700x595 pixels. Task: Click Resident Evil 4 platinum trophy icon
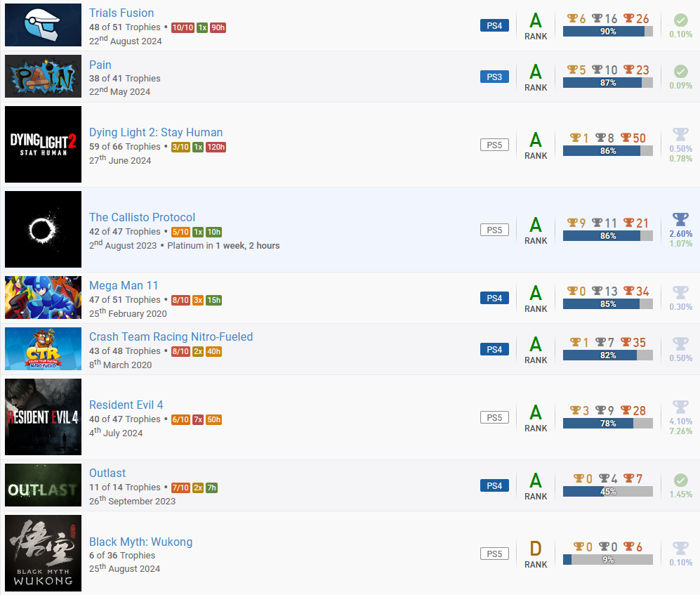pos(680,407)
